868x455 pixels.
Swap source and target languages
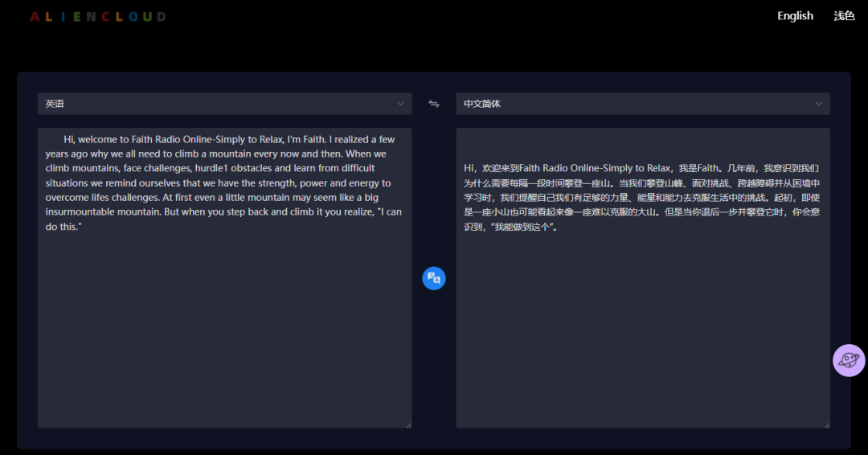coord(434,104)
